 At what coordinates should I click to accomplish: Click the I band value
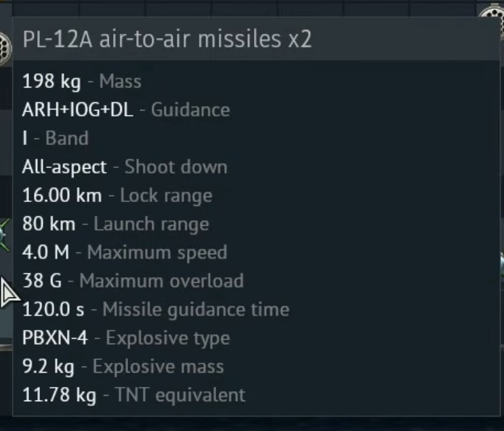click(x=26, y=139)
